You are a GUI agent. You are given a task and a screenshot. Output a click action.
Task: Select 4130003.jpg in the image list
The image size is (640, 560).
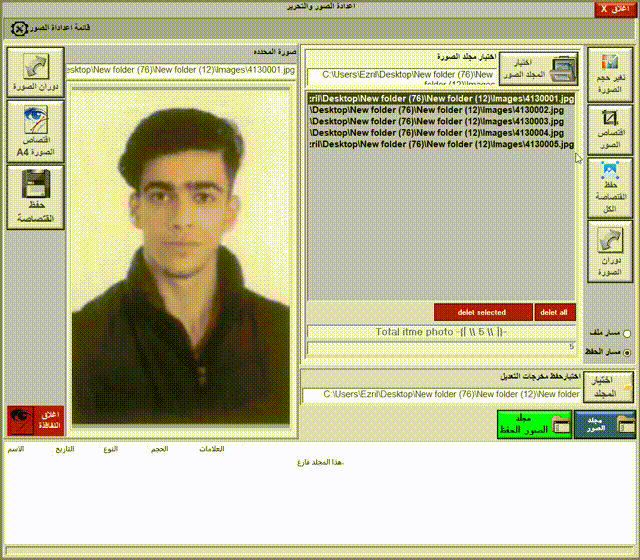coord(440,121)
